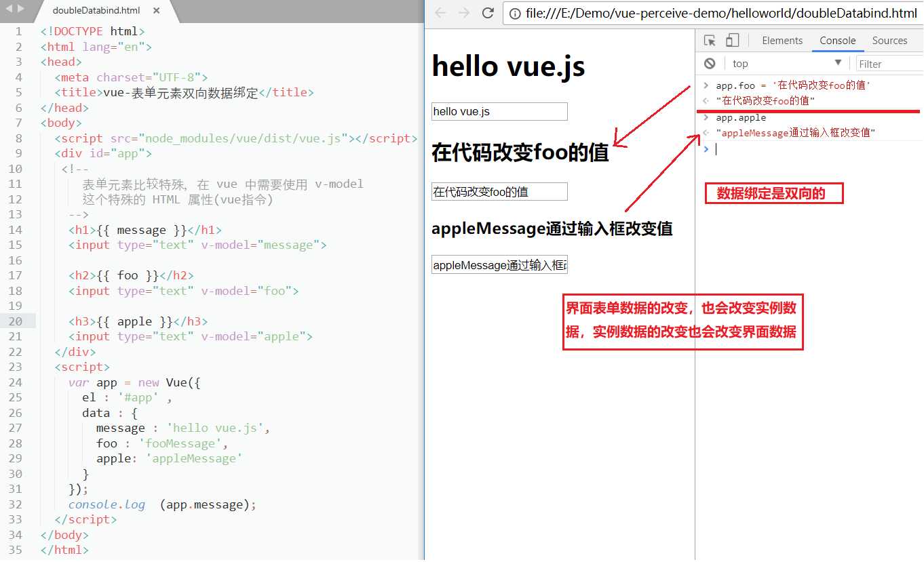The width and height of the screenshot is (924, 562).
Task: Click the {{ foo }} h2 line
Action: 131,275
